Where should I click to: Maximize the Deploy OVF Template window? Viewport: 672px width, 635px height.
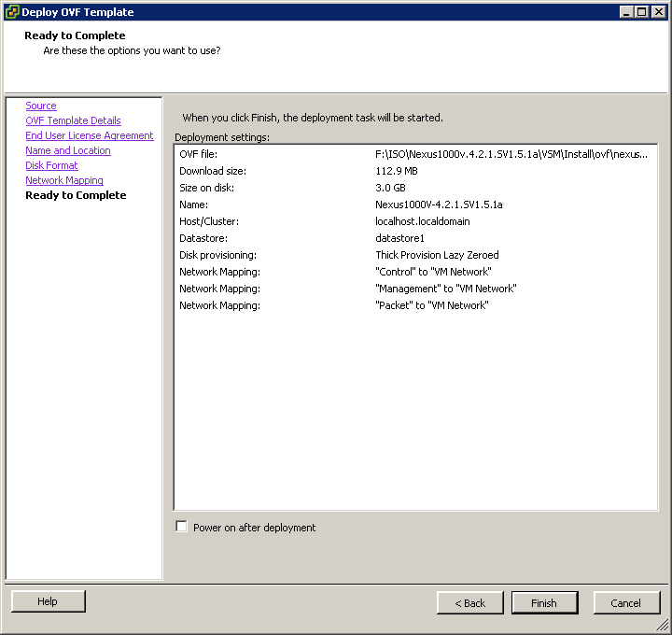point(641,11)
